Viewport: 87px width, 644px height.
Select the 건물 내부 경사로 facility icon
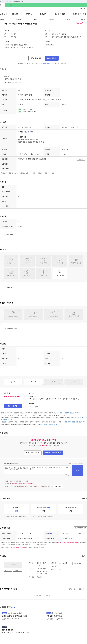pos(74,314)
